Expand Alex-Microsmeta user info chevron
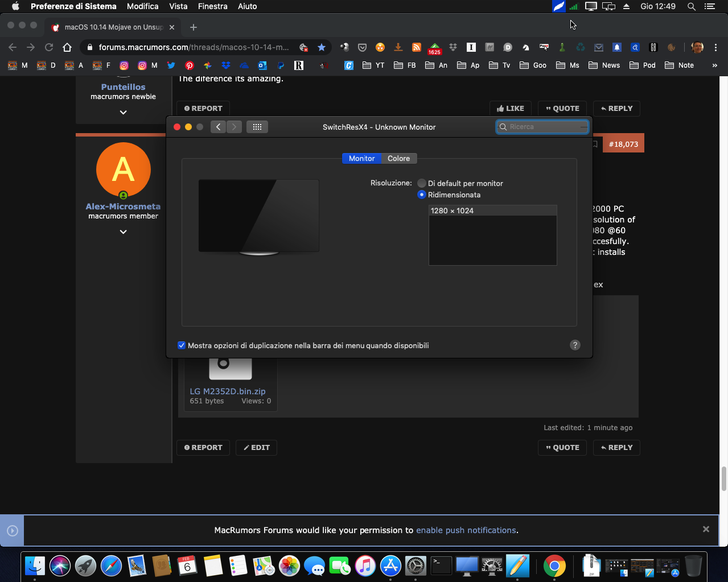The height and width of the screenshot is (582, 728). tap(123, 232)
